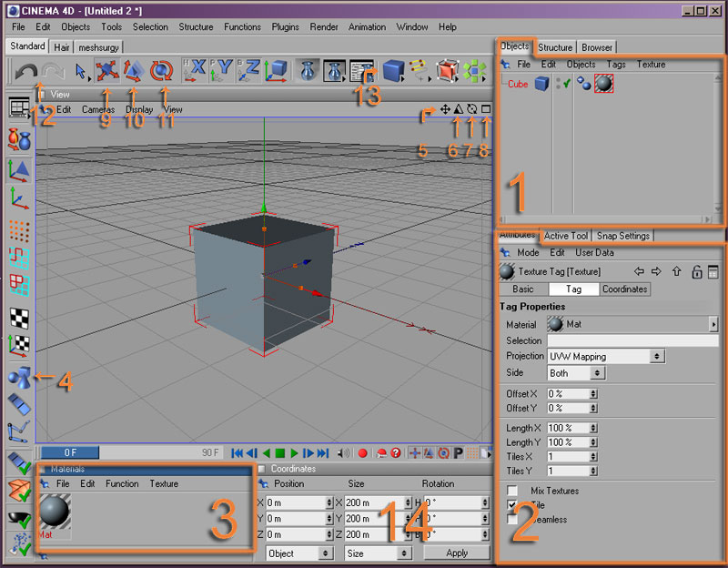Select Cube in Object Manager

pos(518,84)
